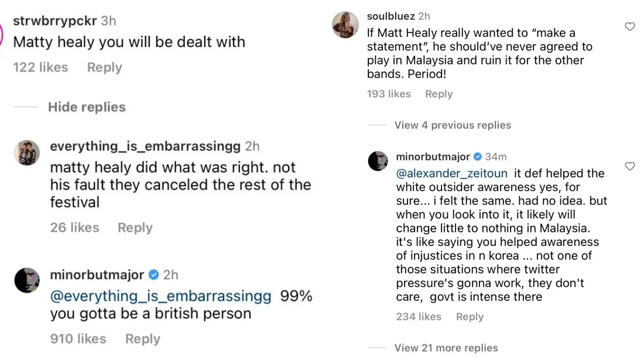Image resolution: width=644 pixels, height=363 pixels.
Task: Click the verified badge on the 34m minorbutmajor reply
Action: (478, 157)
